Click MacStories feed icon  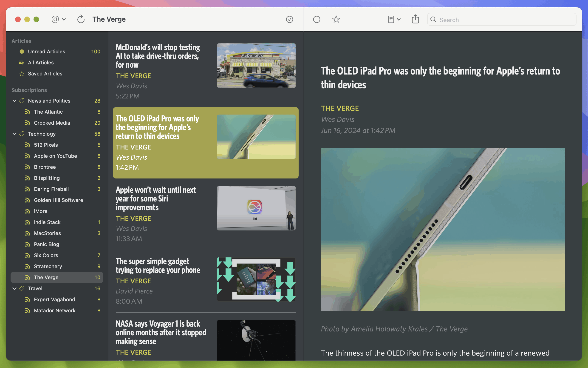click(x=28, y=233)
